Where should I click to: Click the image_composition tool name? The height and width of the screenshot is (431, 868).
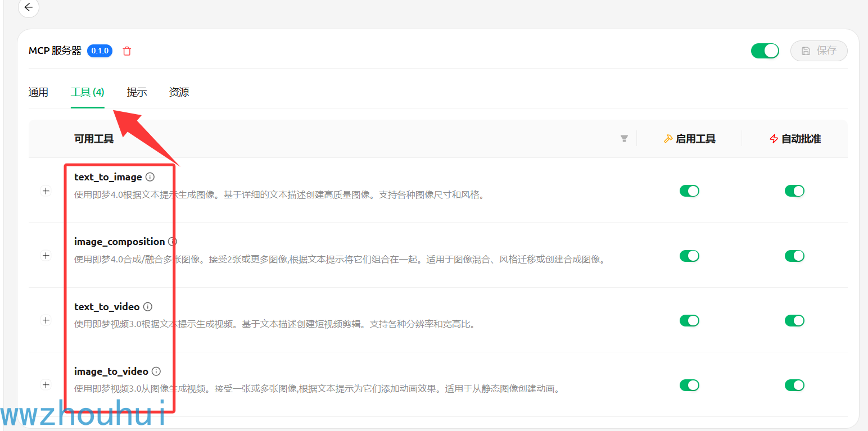[x=120, y=242]
